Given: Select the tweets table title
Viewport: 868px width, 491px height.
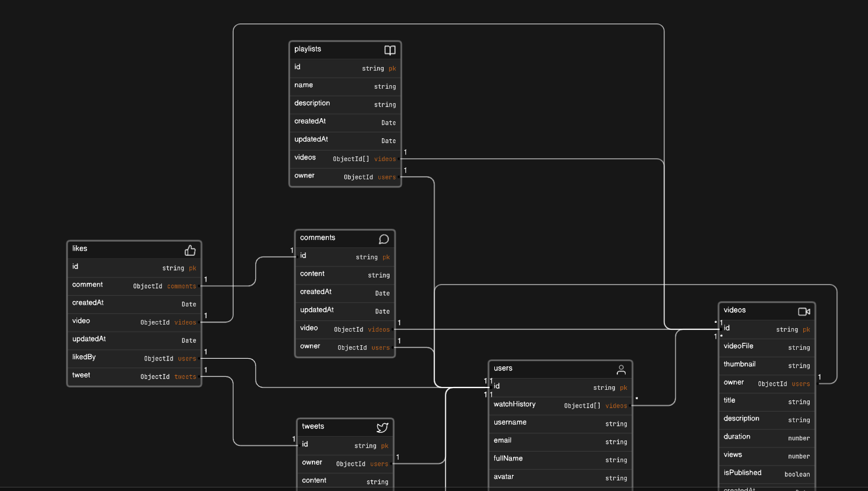Looking at the screenshot, I should pos(313,426).
